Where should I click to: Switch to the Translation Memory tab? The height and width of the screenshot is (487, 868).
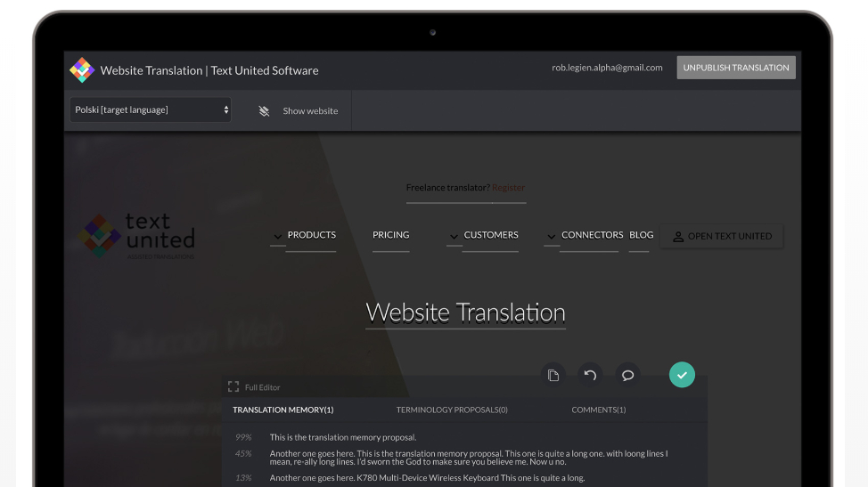pyautogui.click(x=283, y=410)
